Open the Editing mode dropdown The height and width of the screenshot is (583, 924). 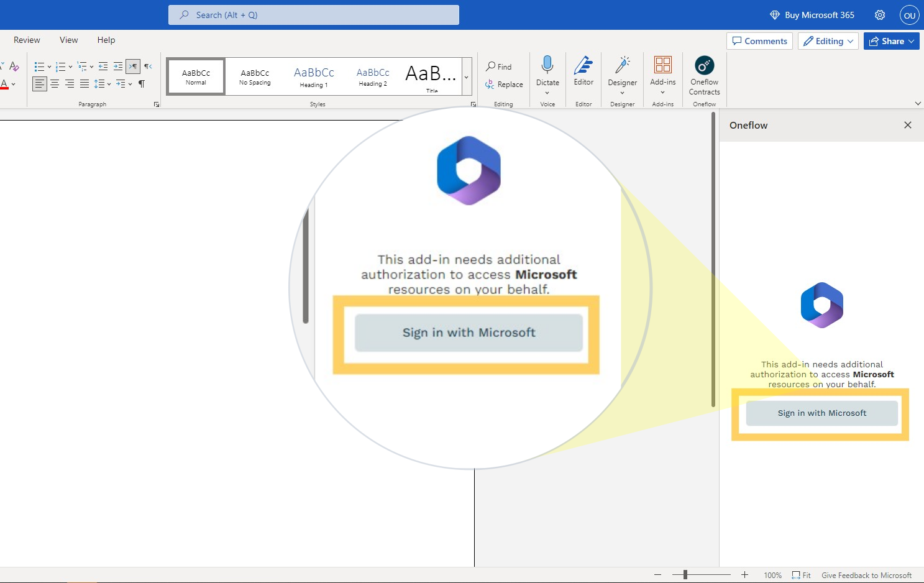[x=828, y=41]
